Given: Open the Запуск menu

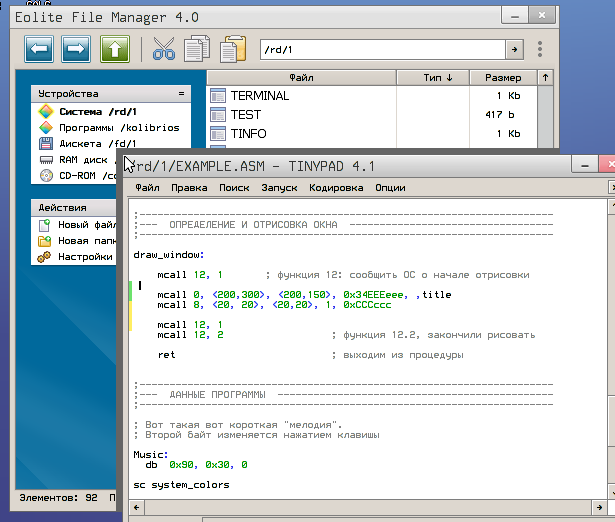Looking at the screenshot, I should (x=279, y=187).
